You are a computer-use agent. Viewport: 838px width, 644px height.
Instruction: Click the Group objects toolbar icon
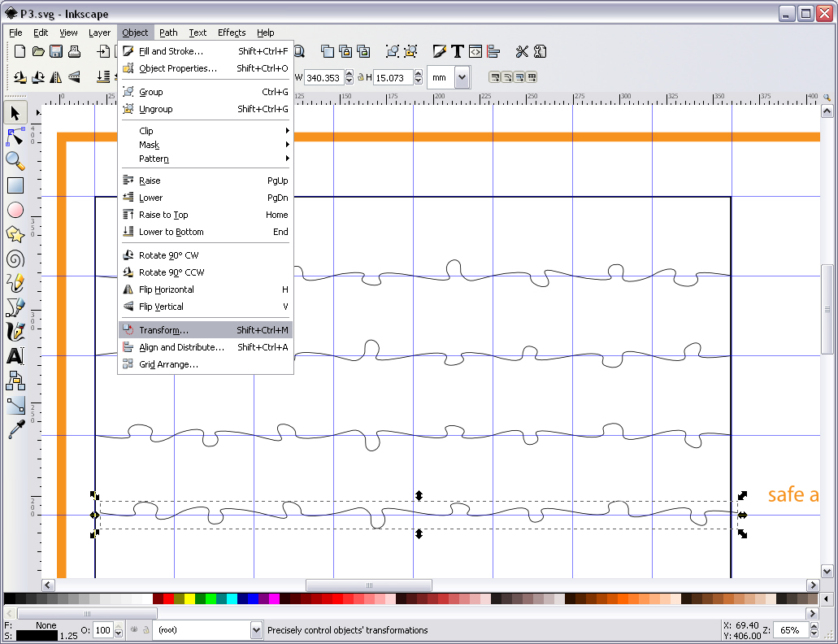click(x=393, y=51)
